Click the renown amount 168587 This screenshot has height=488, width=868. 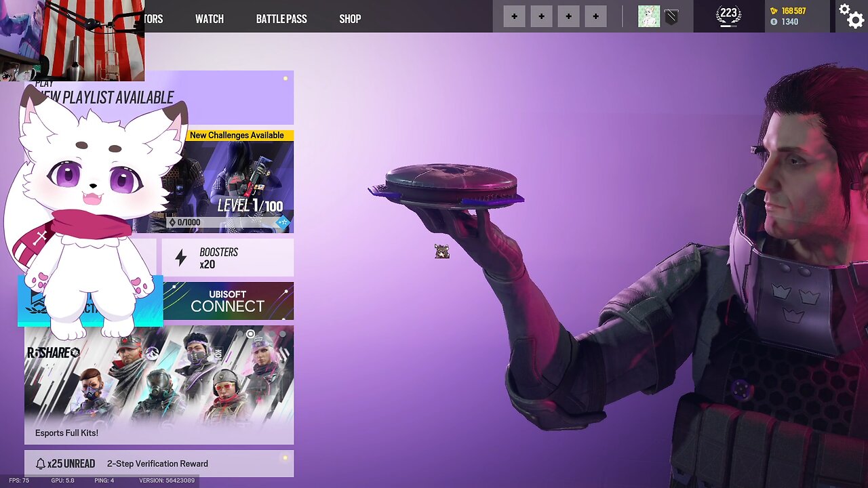point(793,11)
